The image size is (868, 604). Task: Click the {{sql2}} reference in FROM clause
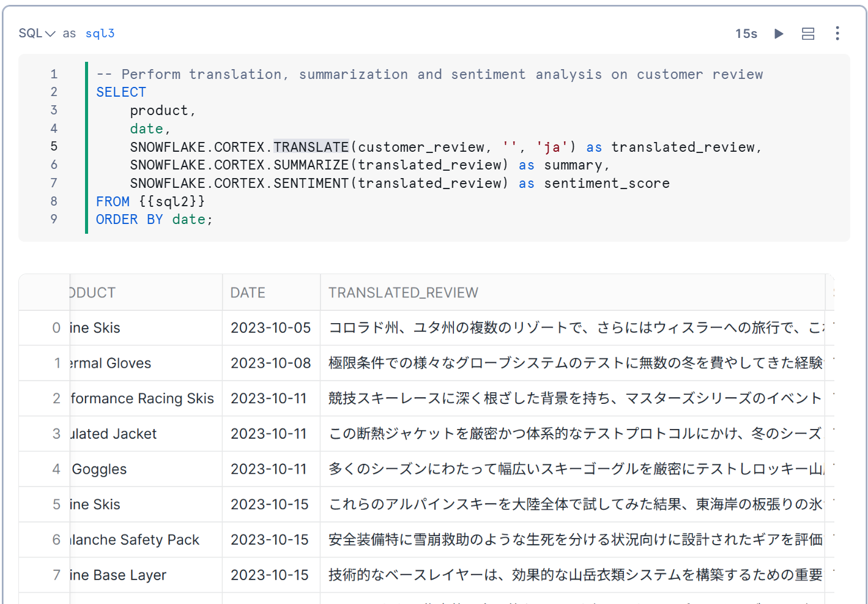(x=171, y=201)
